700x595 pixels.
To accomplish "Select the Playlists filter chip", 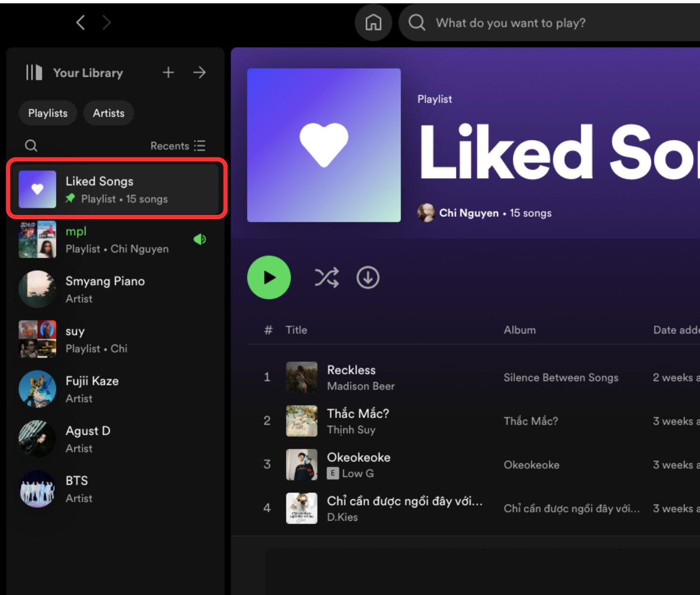I will [48, 113].
